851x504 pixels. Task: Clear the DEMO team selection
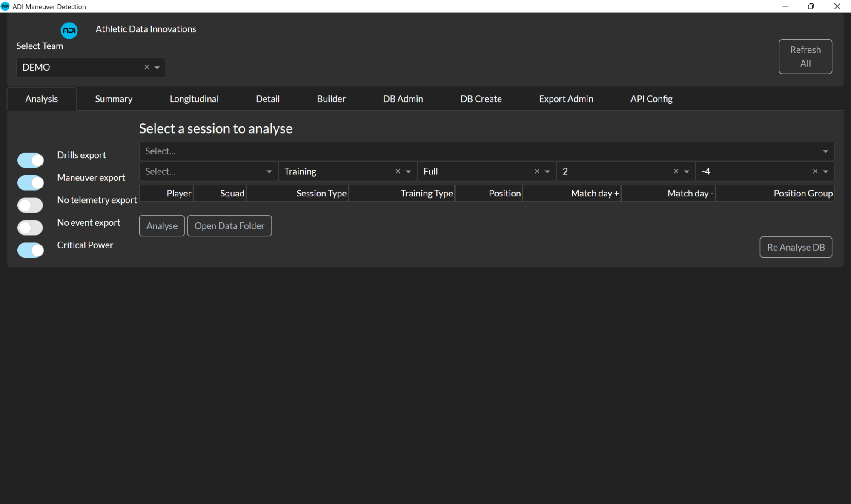[146, 67]
